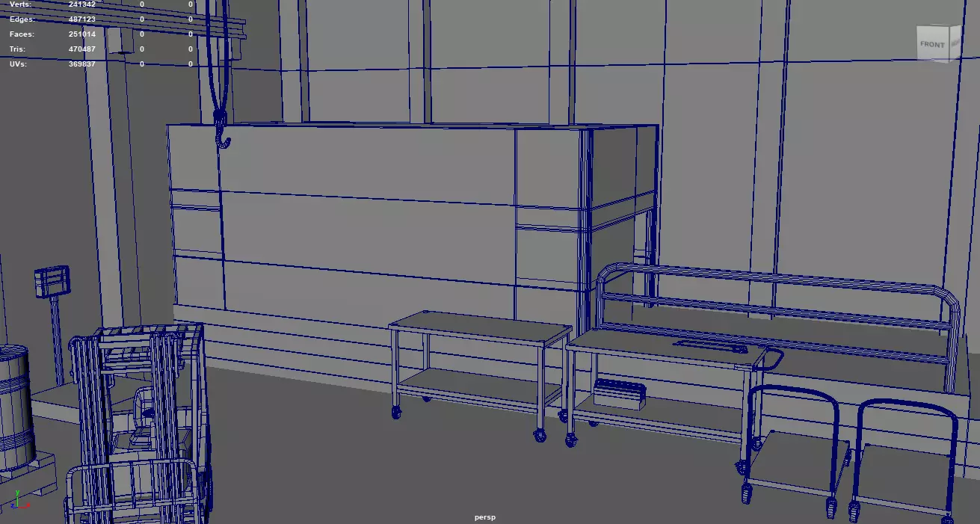Click the FRONT face of the view cube

(x=931, y=45)
